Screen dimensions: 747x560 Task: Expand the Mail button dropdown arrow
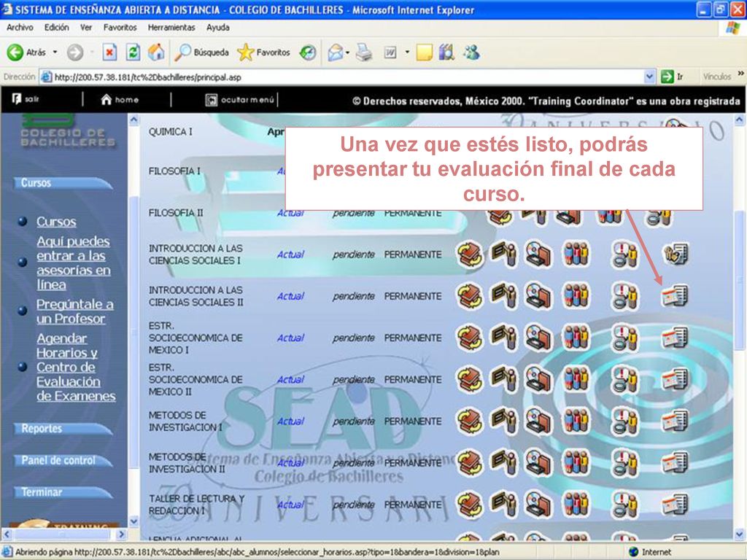coord(347,52)
